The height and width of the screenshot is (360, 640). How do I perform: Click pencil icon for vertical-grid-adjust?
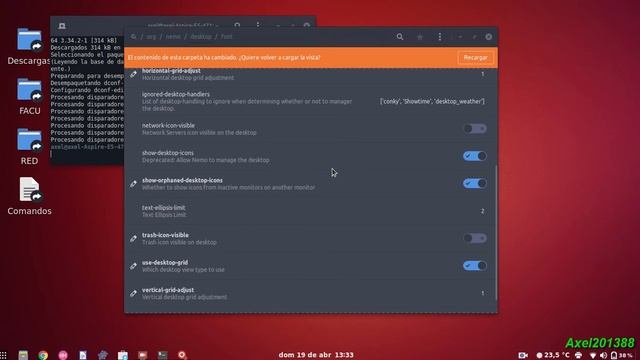(x=133, y=293)
